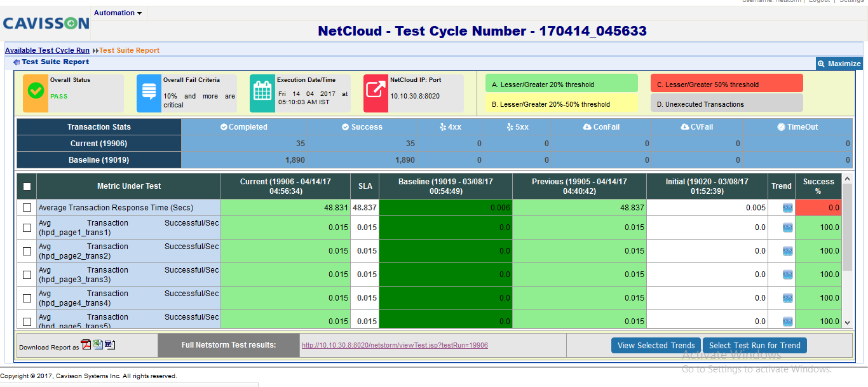Click the Success % column header
Viewport: 868px width, 387px height.
click(818, 186)
